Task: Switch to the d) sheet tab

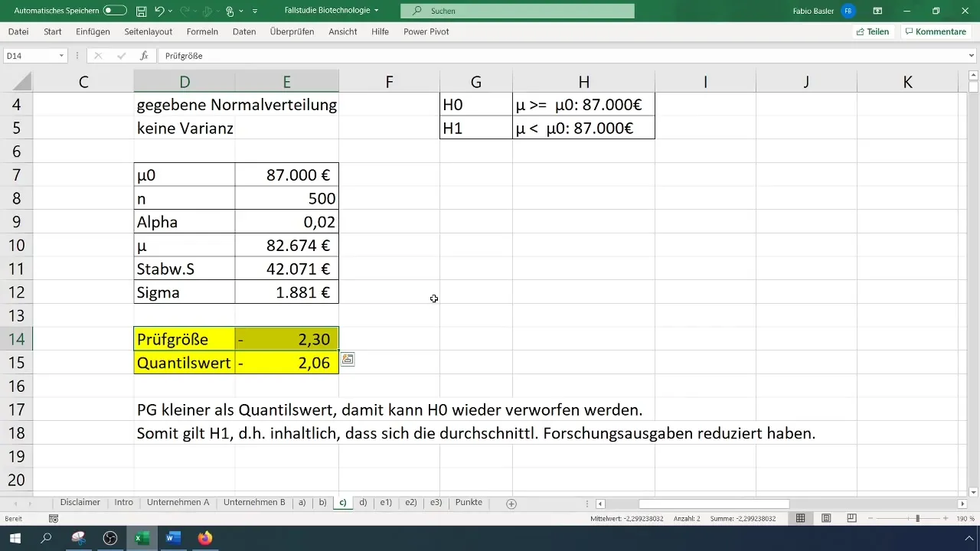Action: 364,503
